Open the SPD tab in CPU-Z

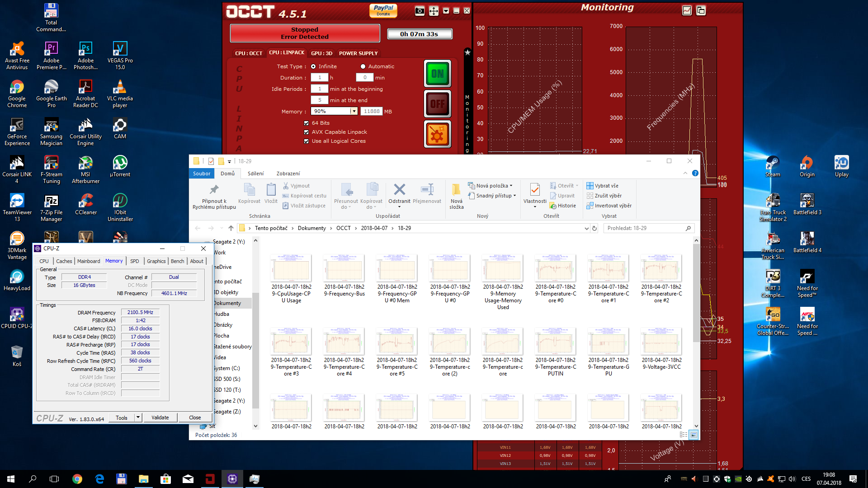pos(134,261)
